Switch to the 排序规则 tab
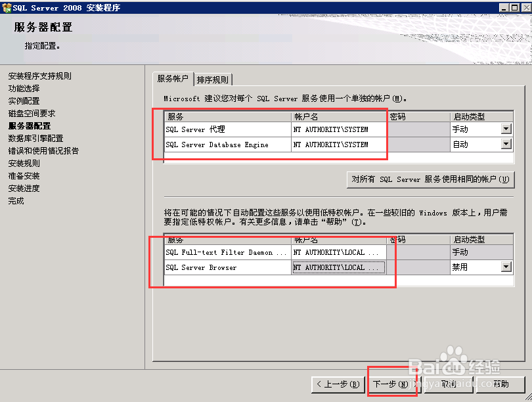The width and height of the screenshot is (532, 402). [x=213, y=79]
